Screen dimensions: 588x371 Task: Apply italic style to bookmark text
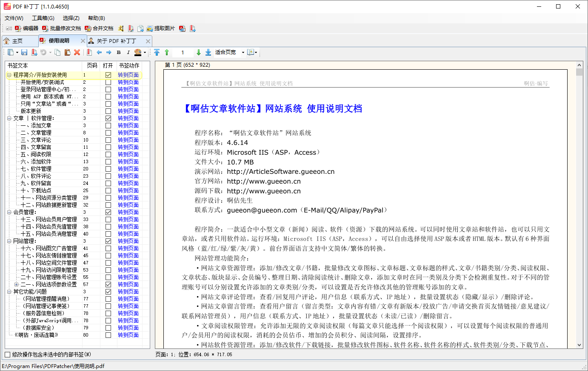point(128,52)
